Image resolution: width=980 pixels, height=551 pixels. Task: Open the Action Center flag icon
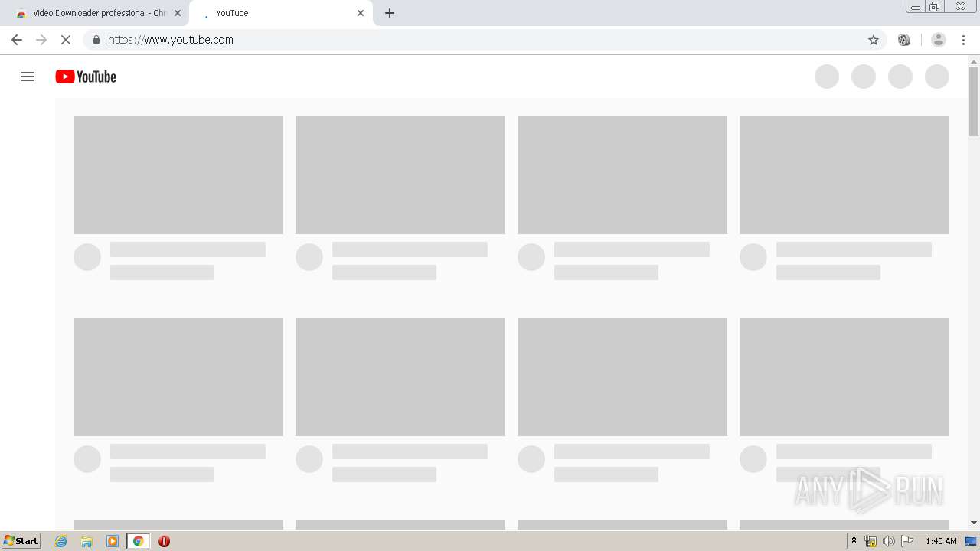907,541
